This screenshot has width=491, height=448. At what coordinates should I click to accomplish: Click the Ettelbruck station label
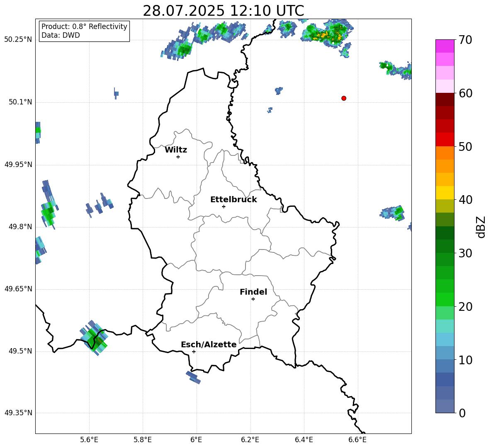[233, 200]
